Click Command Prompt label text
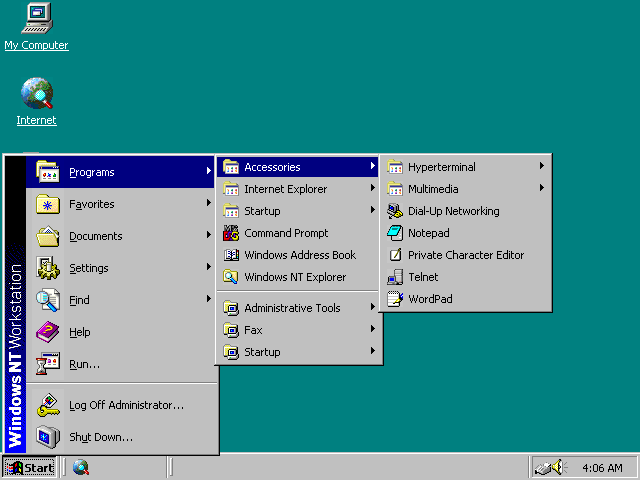 click(x=286, y=233)
